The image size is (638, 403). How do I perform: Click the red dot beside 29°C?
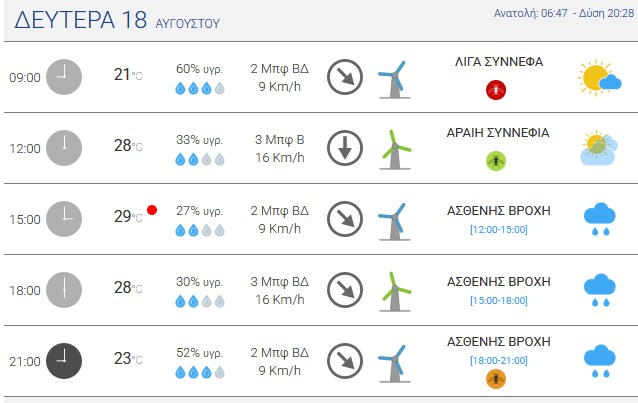click(x=152, y=210)
